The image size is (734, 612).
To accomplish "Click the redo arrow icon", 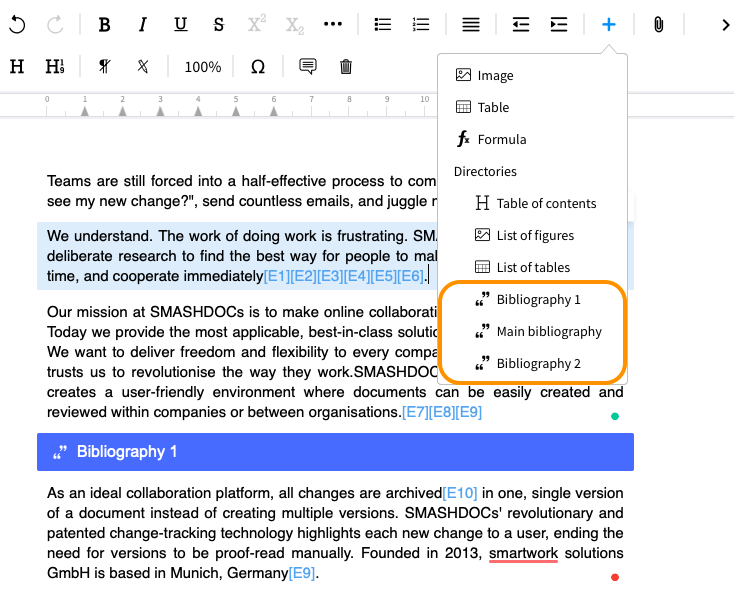I will tap(55, 24).
